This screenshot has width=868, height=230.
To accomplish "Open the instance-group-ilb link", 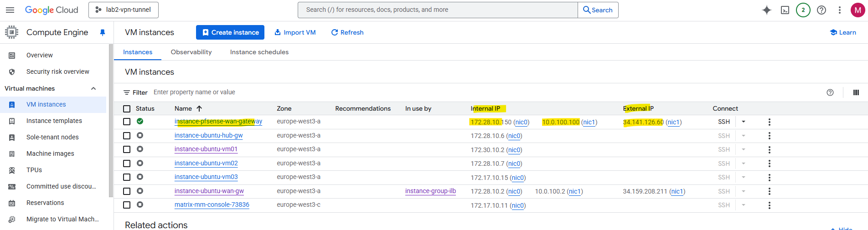I will 430,191.
